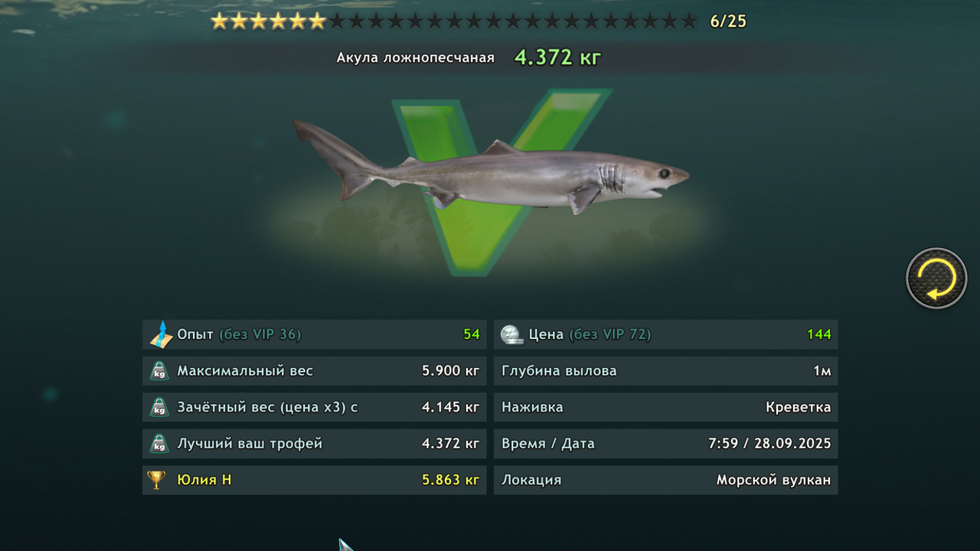Click the Время / Дата row
The width and height of the screenshot is (980, 551).
point(666,444)
